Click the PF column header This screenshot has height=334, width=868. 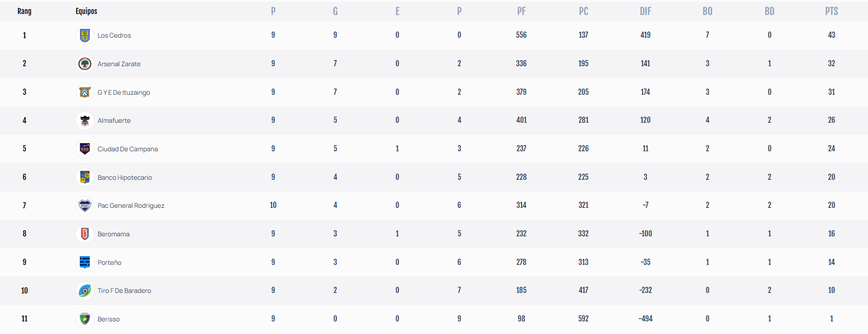521,11
